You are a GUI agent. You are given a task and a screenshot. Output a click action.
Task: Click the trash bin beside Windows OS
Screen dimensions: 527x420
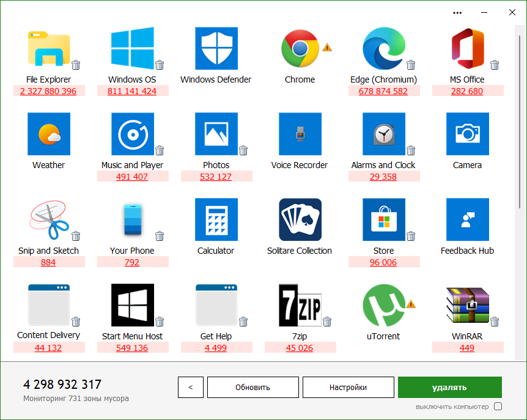160,65
